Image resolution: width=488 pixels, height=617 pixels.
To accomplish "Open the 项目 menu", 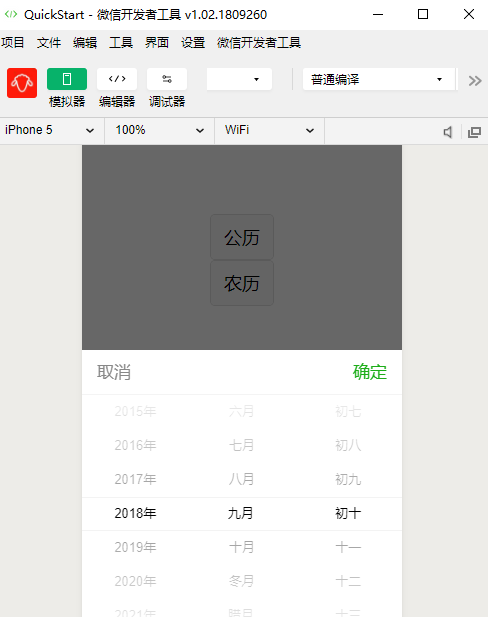I will coord(13,42).
